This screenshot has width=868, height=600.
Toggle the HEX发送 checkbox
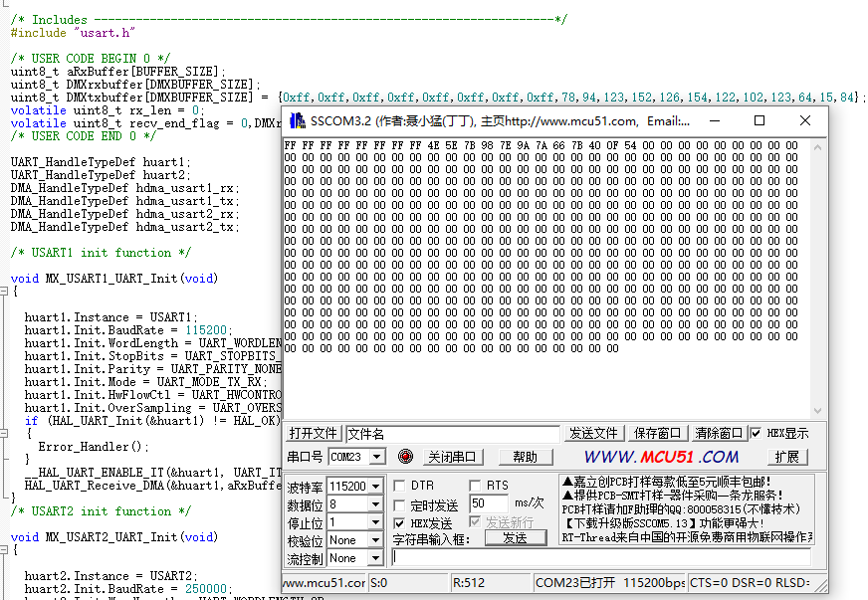point(399,523)
